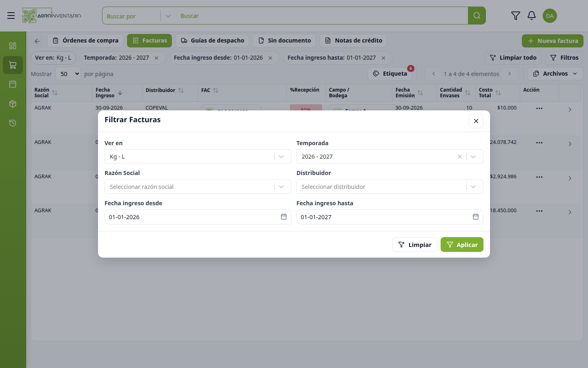This screenshot has height=368, width=588.
Task: Switch to Órdenes de compra tab
Action: click(85, 40)
